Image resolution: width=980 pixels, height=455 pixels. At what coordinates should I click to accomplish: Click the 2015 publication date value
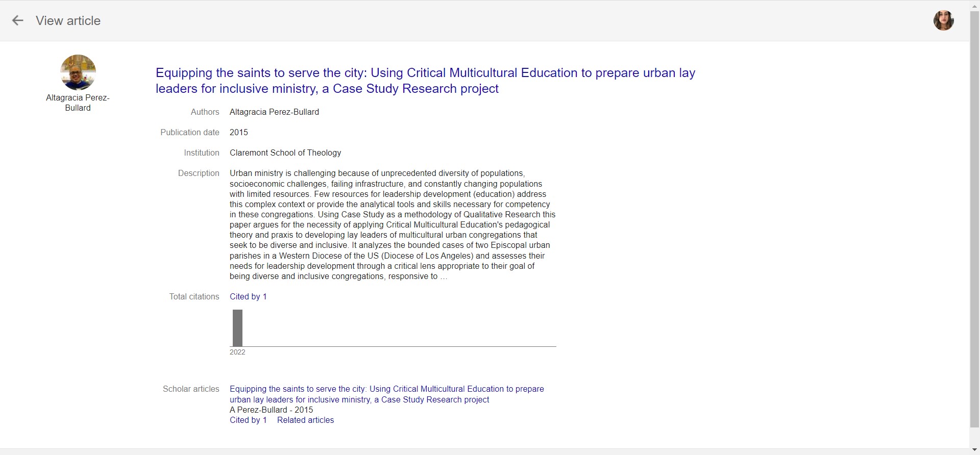click(x=238, y=133)
